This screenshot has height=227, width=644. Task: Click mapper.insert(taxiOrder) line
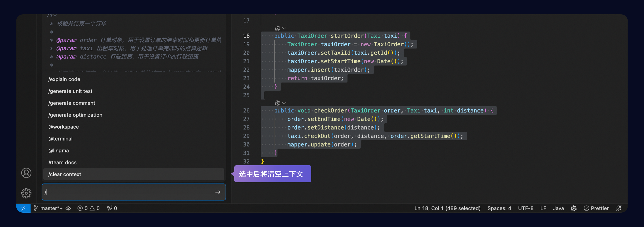328,70
